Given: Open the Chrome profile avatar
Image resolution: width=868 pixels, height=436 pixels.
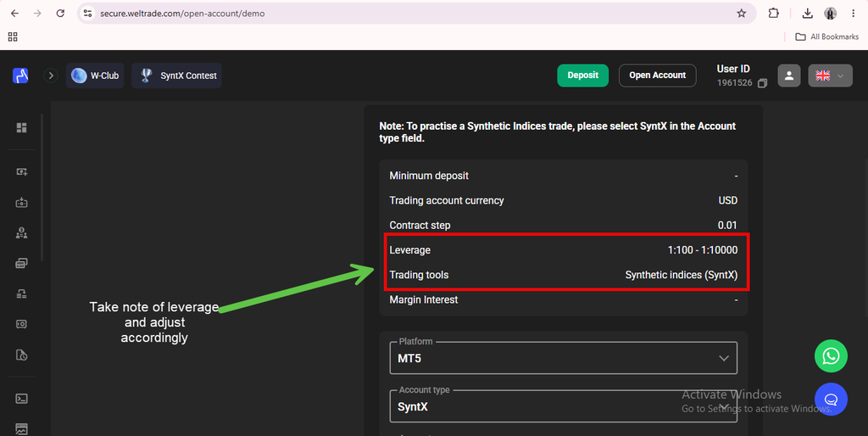Looking at the screenshot, I should (x=831, y=14).
